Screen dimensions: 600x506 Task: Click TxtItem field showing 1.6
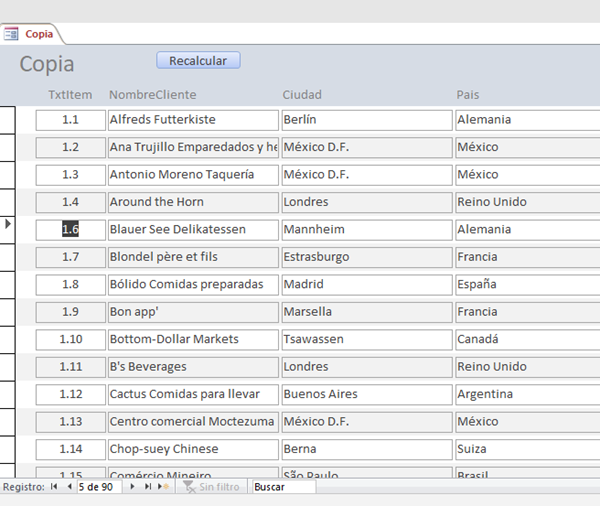(70, 229)
